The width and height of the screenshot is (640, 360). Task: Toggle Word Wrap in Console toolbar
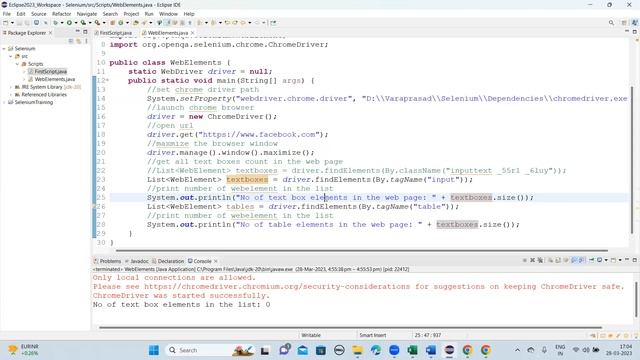566,260
